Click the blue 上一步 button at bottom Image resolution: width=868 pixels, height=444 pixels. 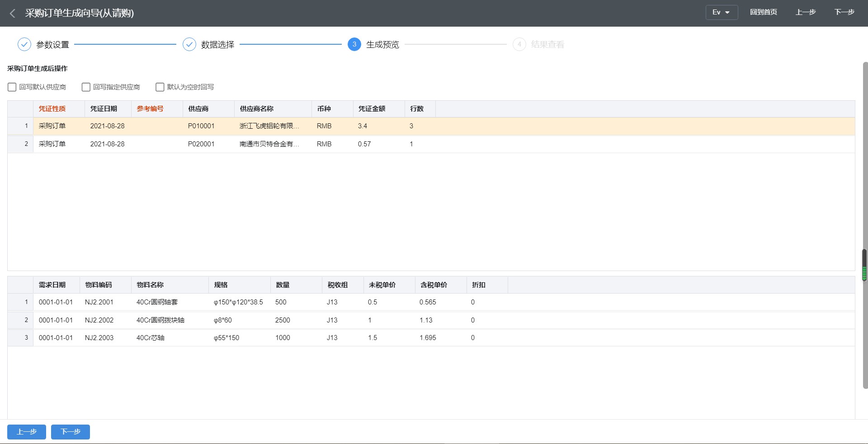[27, 432]
